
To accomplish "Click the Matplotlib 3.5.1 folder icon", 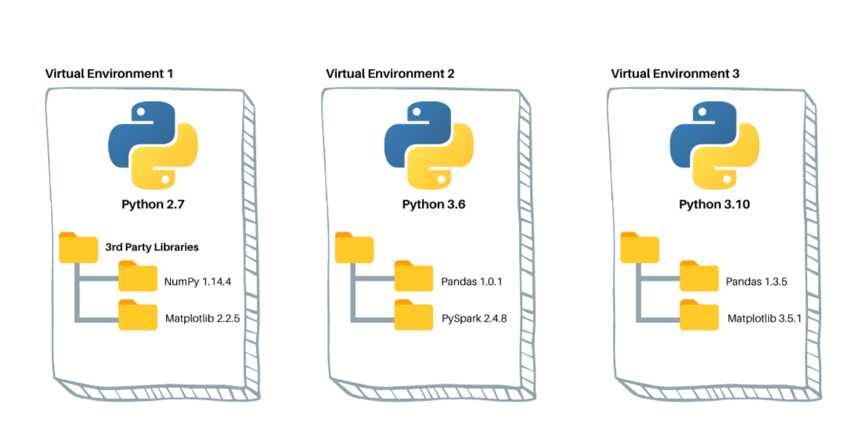I will coord(699,315).
